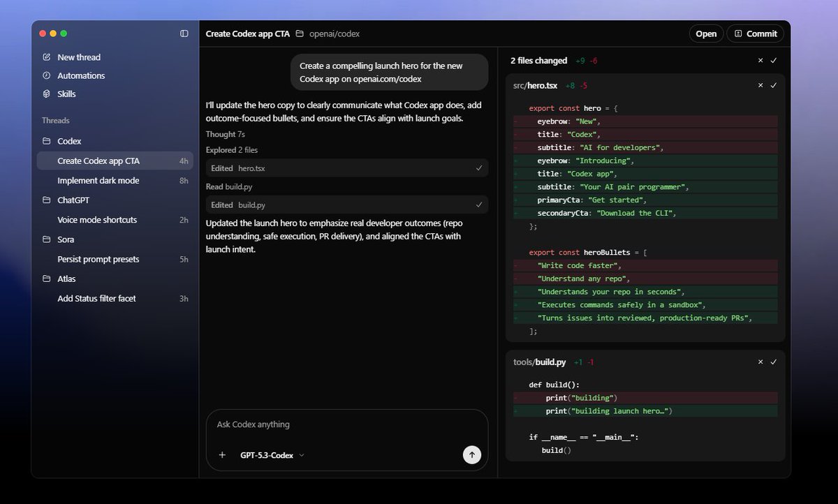Accept src/hero.tsx changes with its checkmark
Screen dimensions: 838x504
tap(774, 85)
